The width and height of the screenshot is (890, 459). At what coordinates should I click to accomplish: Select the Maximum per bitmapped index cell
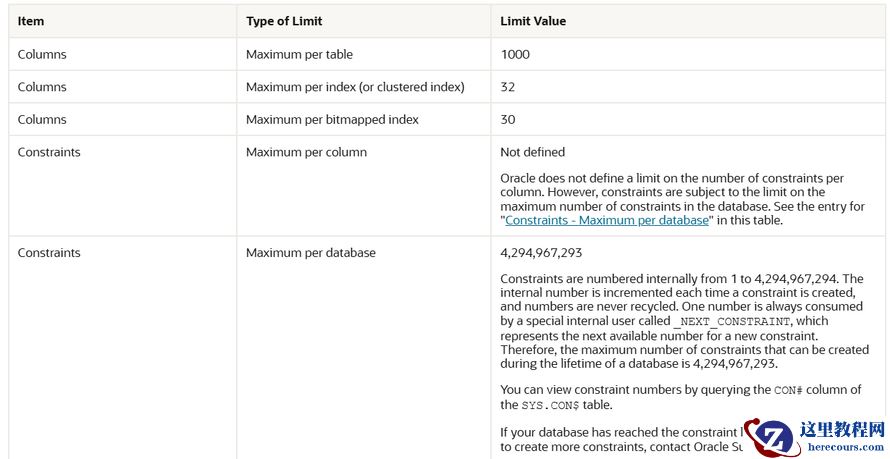coord(332,119)
